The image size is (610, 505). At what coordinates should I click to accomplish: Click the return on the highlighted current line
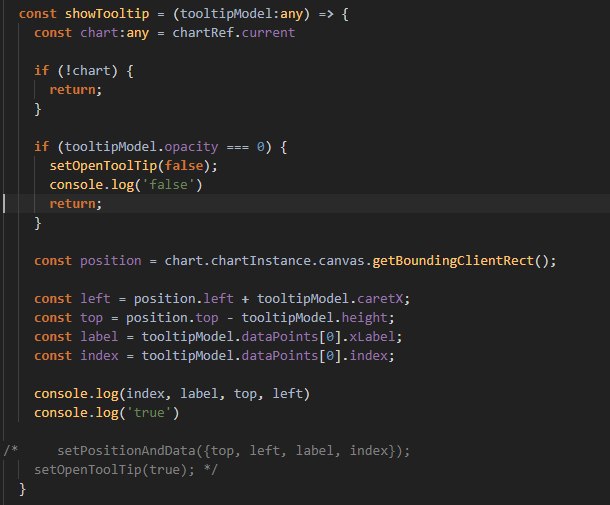pyautogui.click(x=75, y=204)
